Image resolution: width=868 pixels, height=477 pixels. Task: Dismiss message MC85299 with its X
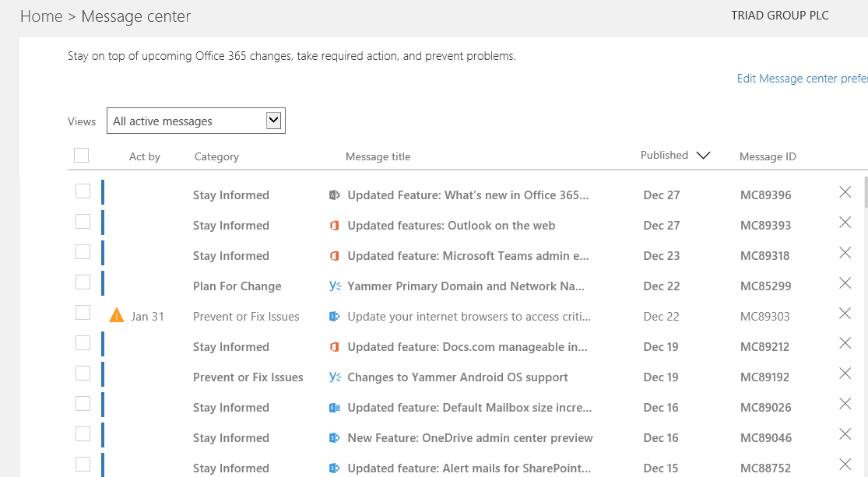[x=845, y=283]
